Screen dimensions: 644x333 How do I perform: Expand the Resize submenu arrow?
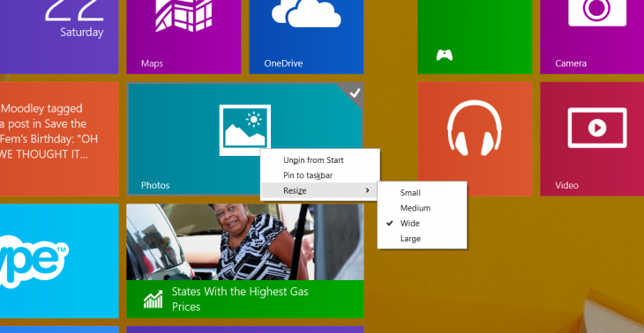368,190
